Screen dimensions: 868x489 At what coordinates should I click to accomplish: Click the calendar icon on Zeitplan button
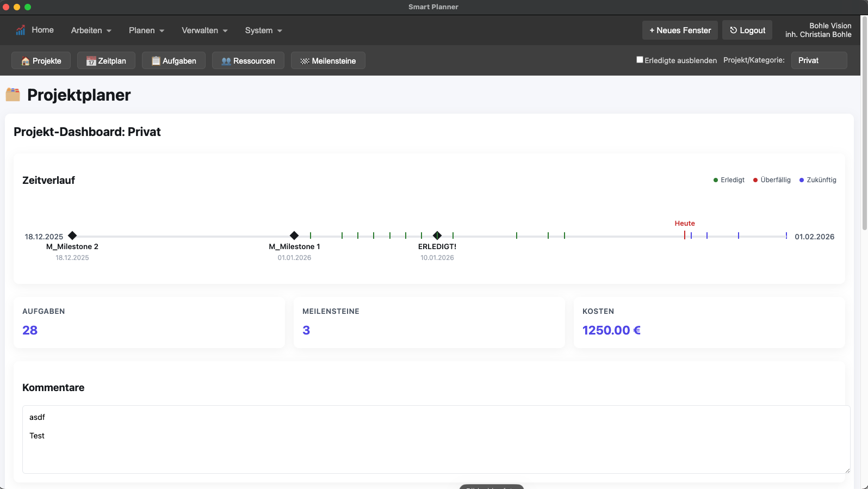click(91, 61)
